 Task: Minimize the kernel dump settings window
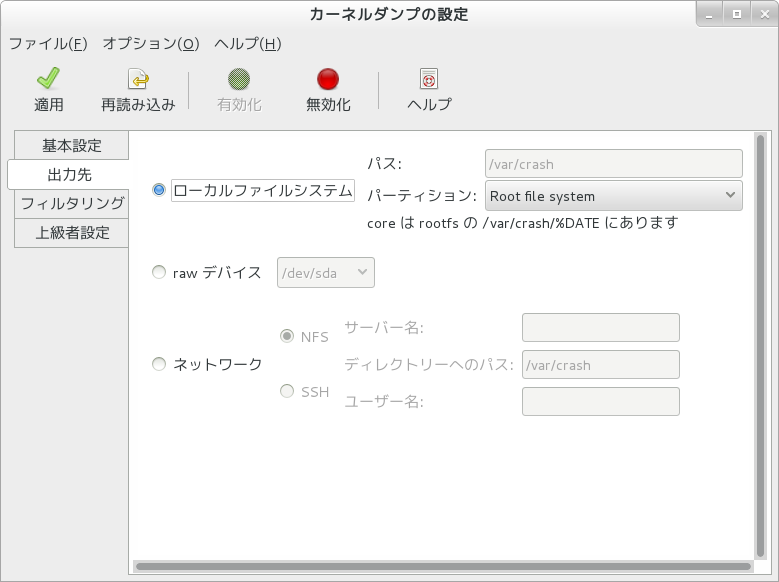click(712, 14)
